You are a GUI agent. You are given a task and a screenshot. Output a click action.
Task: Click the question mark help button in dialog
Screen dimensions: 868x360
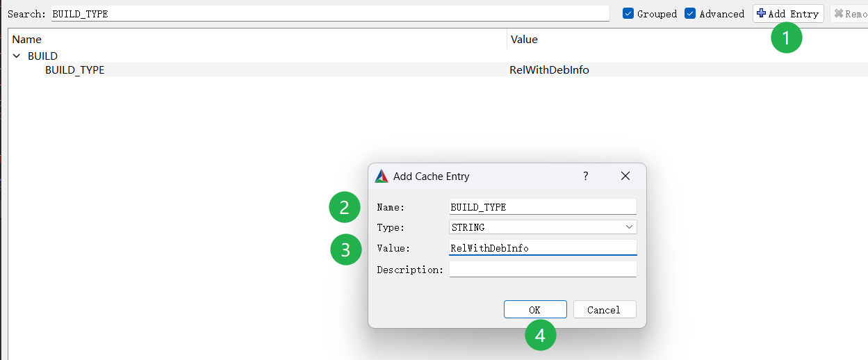click(586, 177)
